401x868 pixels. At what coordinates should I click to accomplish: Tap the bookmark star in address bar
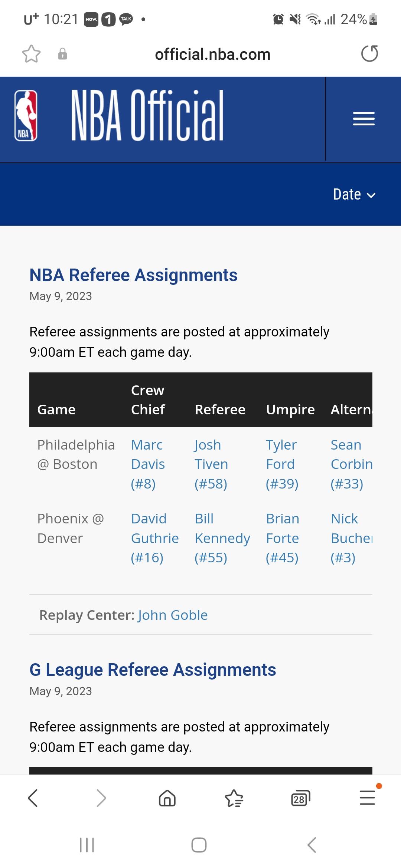pos(31,54)
